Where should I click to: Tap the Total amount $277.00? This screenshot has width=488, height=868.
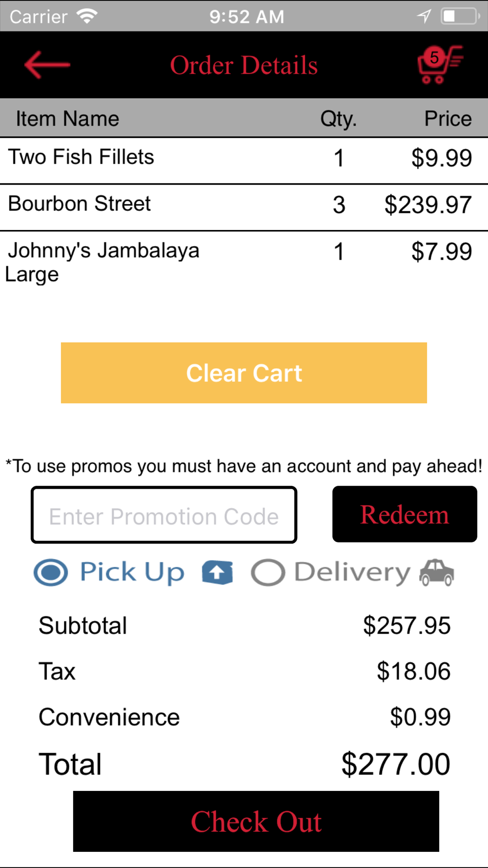pos(396,764)
